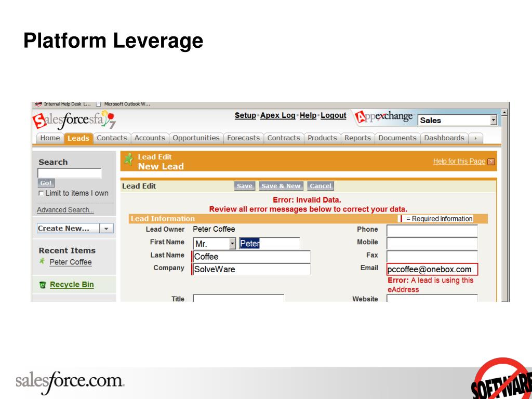Click the Logout link
This screenshot has width=532, height=399.
(x=334, y=115)
